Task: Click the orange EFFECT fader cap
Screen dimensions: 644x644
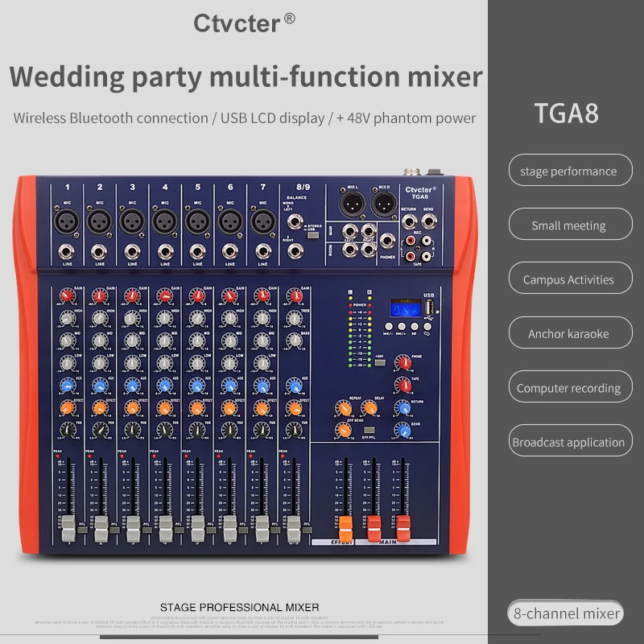Action: click(x=346, y=529)
